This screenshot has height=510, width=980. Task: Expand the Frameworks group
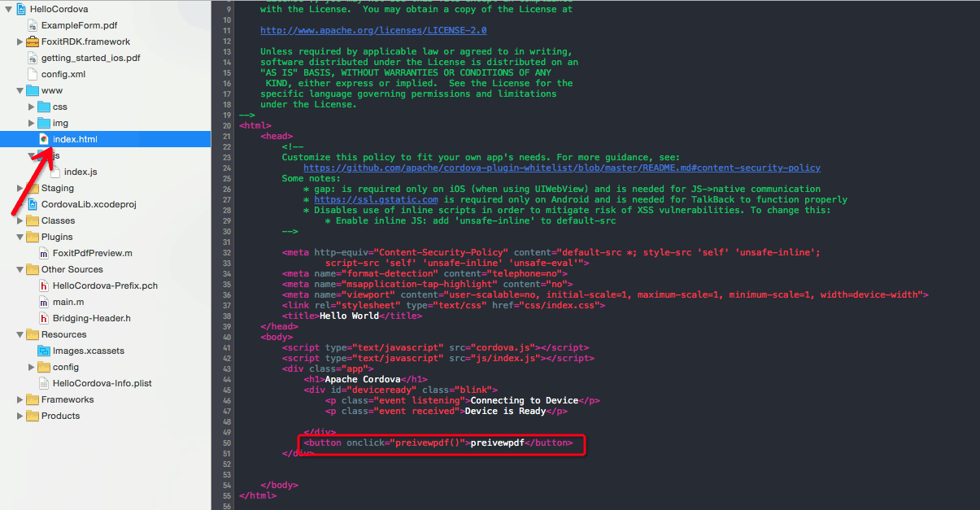(x=20, y=399)
